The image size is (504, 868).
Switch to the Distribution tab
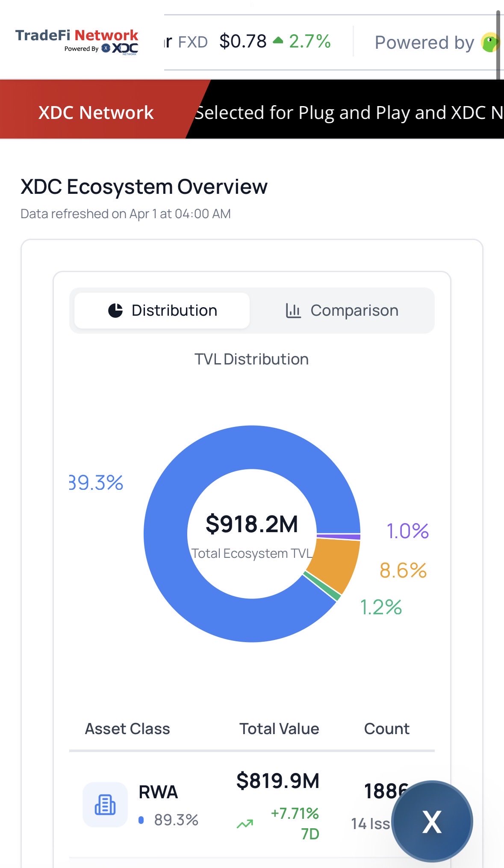(162, 311)
